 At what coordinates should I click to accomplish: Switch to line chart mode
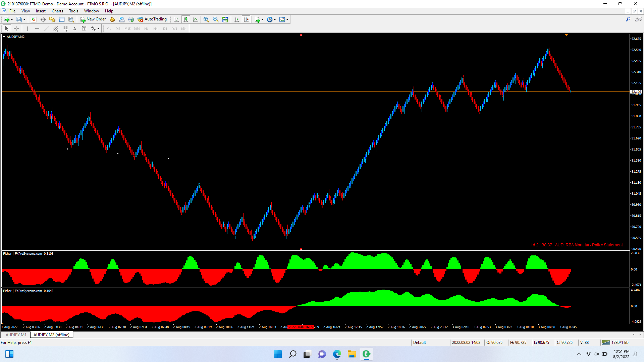(x=195, y=19)
